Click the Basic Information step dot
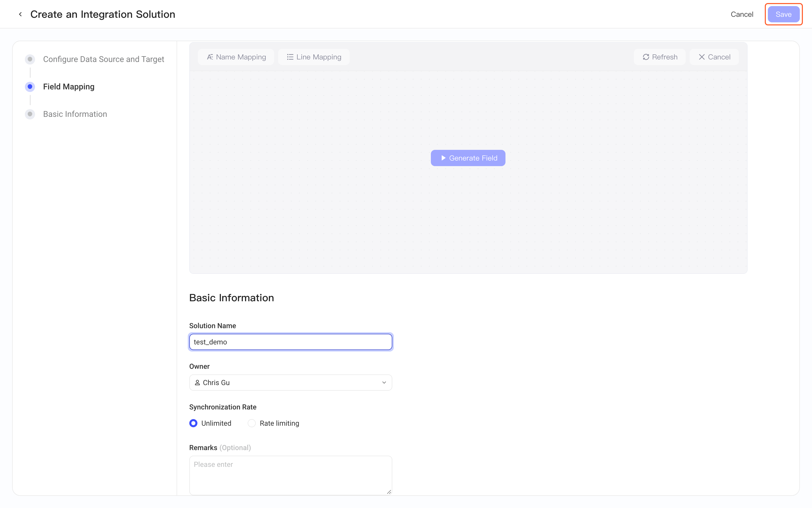Viewport: 812px width, 508px height. [30, 114]
